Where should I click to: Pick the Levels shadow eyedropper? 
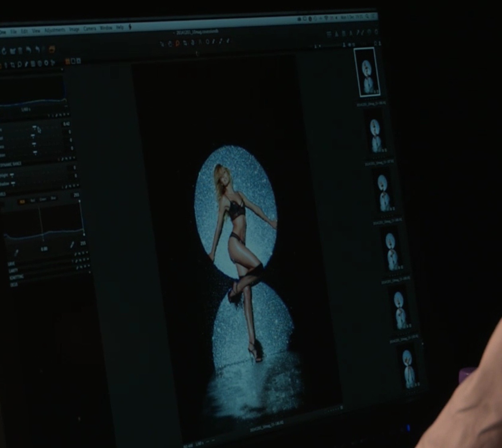16,252
